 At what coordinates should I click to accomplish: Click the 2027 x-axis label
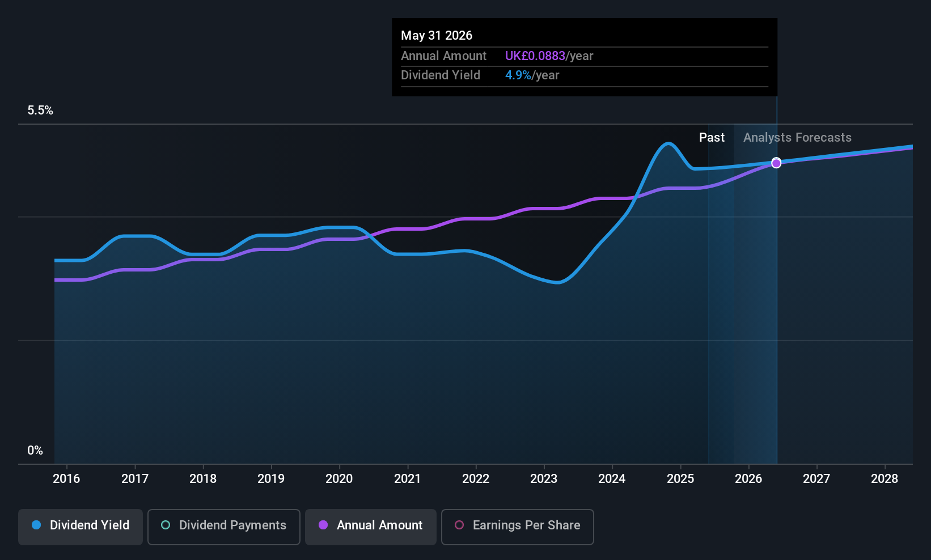click(816, 478)
